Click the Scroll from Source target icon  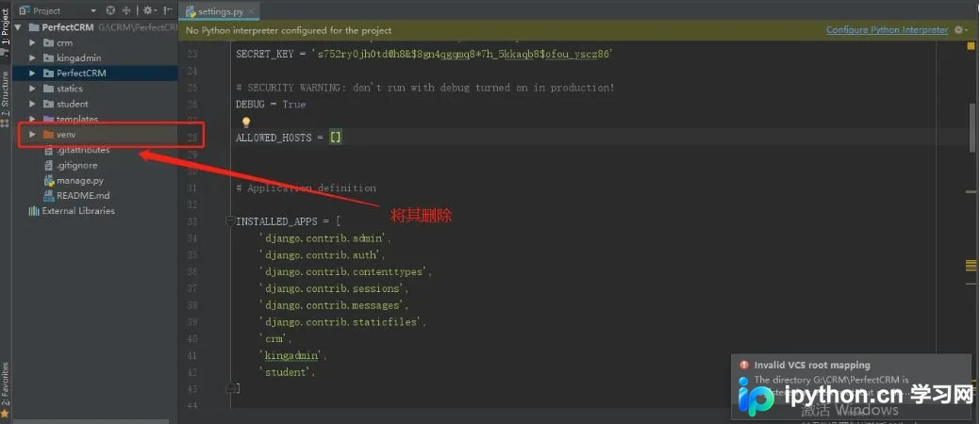[x=110, y=10]
